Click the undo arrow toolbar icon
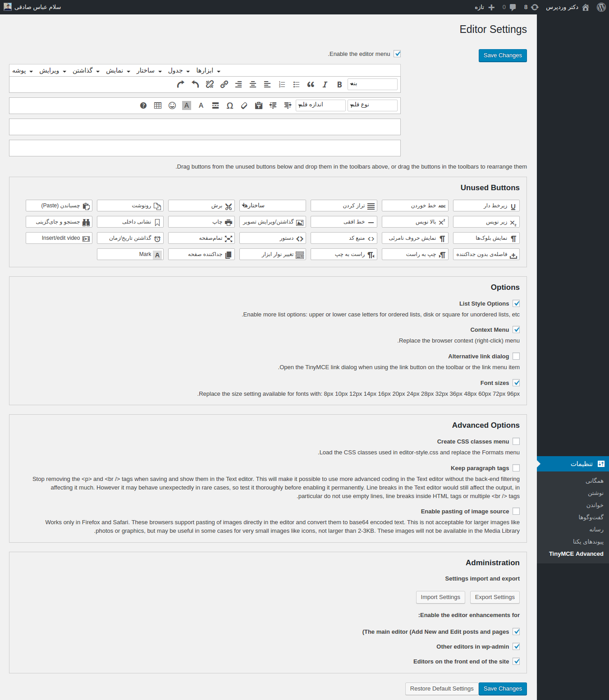 coord(195,84)
